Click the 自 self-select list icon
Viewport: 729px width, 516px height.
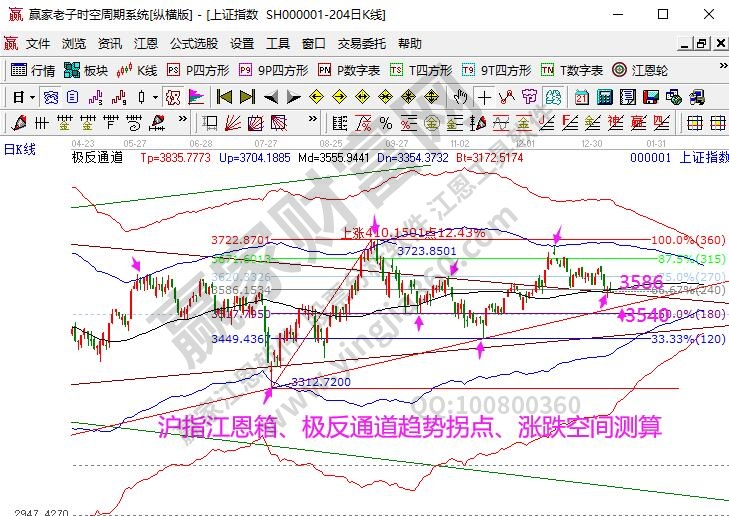[73, 98]
